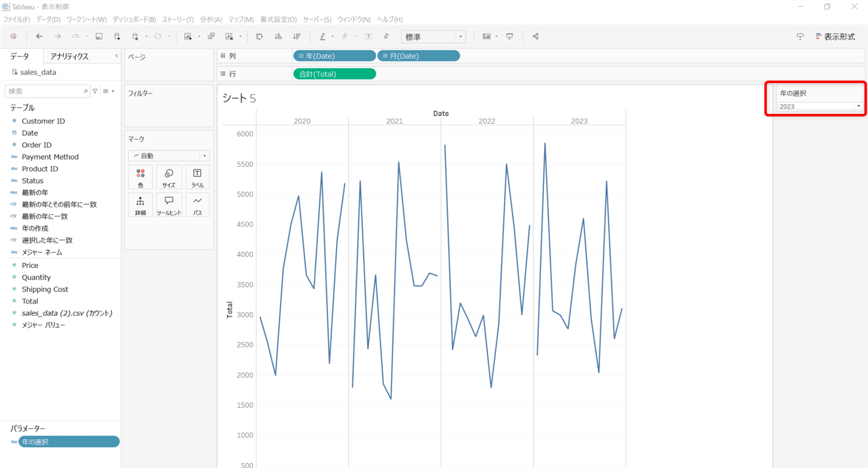Image resolution: width=868 pixels, height=468 pixels.
Task: Click the redo forward arrow
Action: click(57, 36)
